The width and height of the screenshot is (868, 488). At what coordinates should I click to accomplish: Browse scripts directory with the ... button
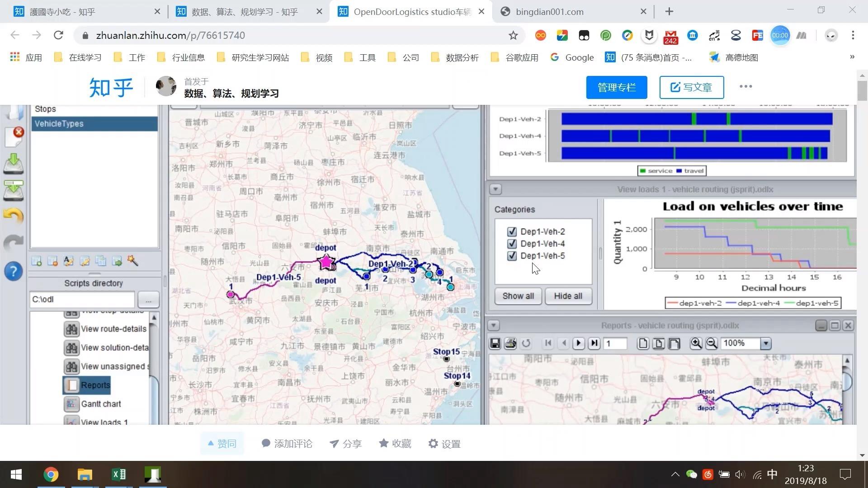click(x=148, y=299)
